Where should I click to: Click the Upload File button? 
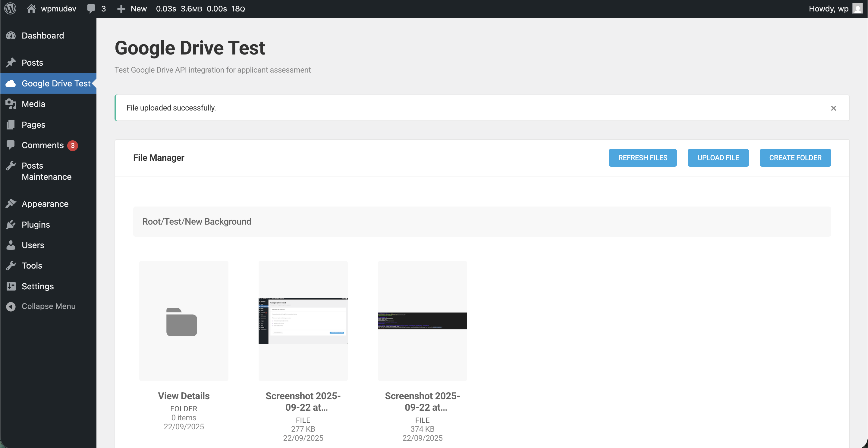point(718,158)
